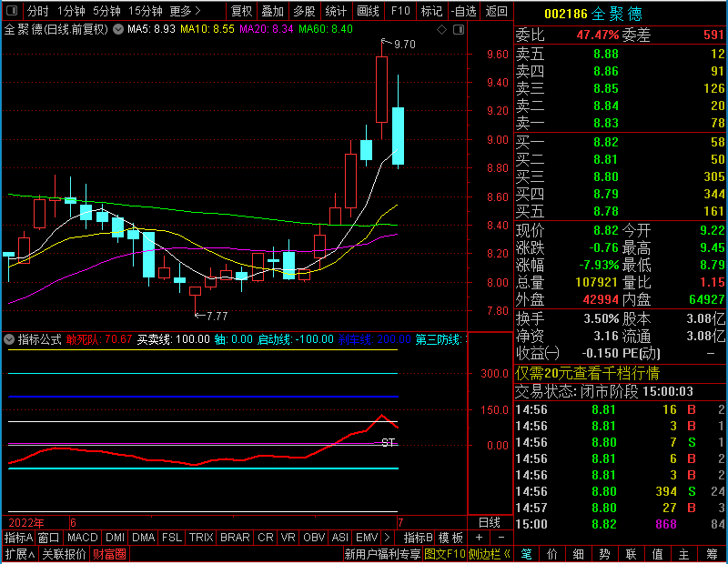Apply the VR indicator
The width and height of the screenshot is (728, 564).
288,538
